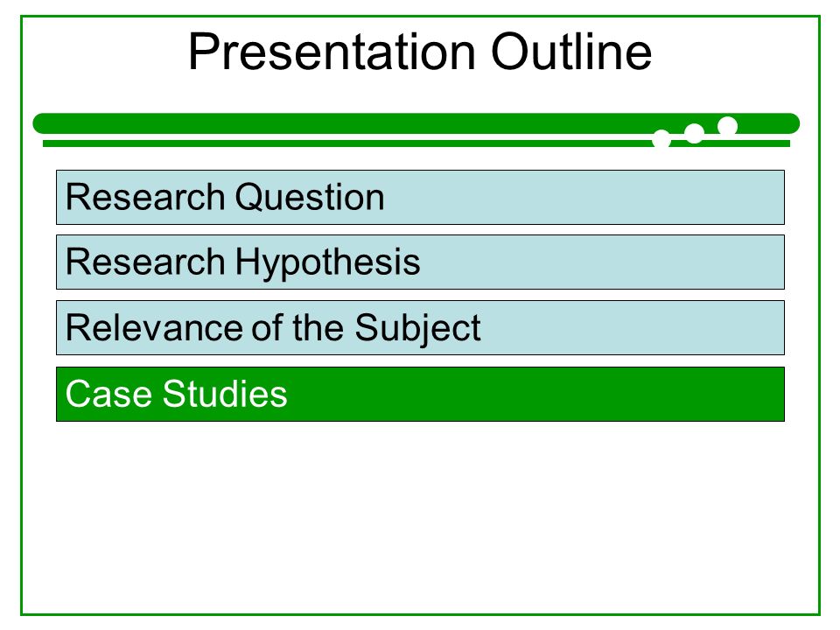Click the word "Question" in the first box
Image resolution: width=840 pixels, height=630 pixels.
click(310, 198)
